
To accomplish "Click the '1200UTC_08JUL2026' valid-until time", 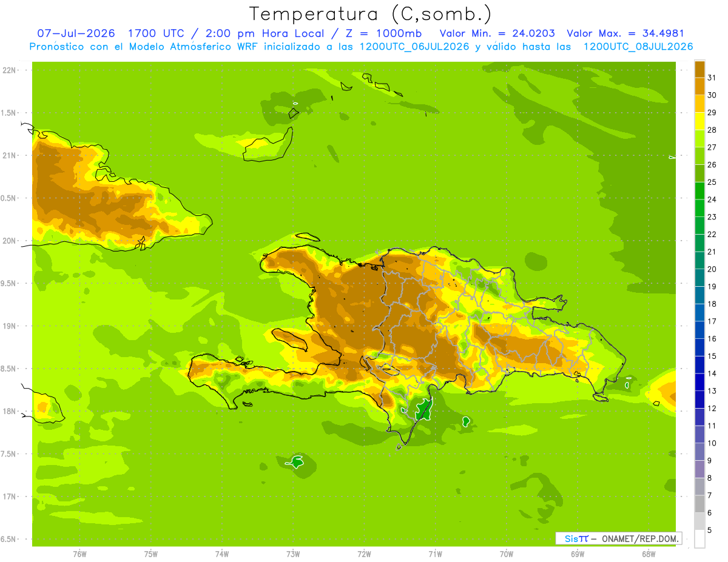I will [638, 47].
